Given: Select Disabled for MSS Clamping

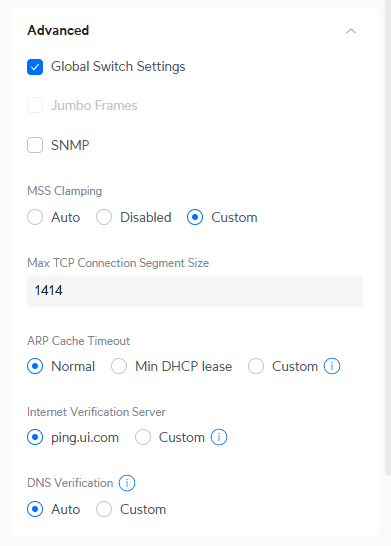Looking at the screenshot, I should 104,217.
